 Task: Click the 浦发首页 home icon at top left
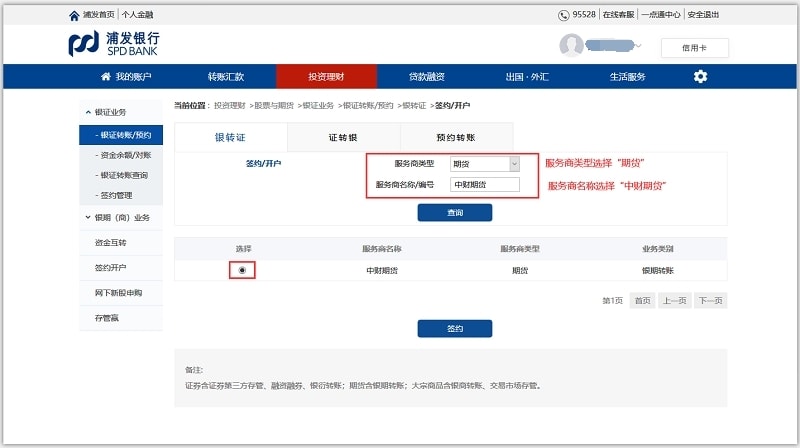(x=74, y=15)
